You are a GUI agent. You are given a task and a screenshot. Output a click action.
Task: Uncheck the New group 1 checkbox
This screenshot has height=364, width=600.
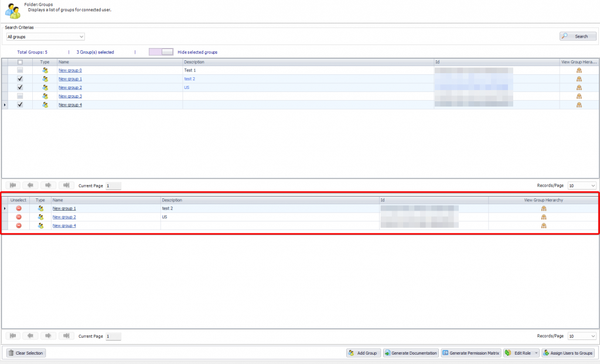coord(20,79)
